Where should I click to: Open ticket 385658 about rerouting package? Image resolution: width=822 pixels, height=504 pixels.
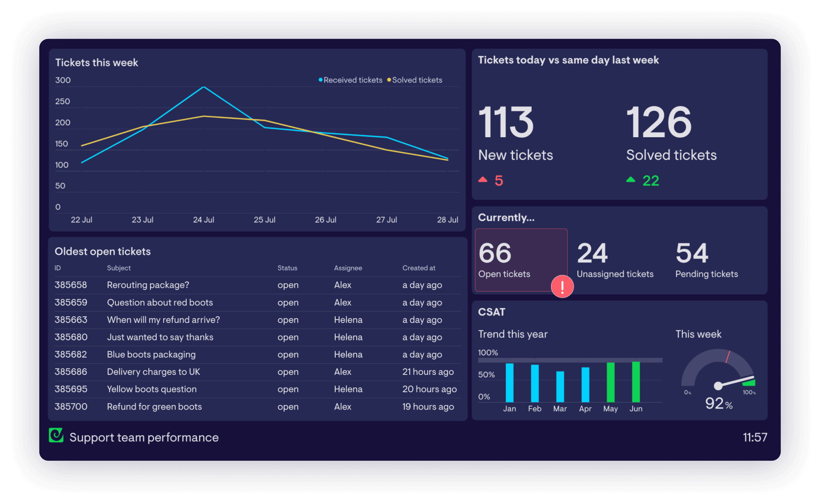[x=148, y=285]
